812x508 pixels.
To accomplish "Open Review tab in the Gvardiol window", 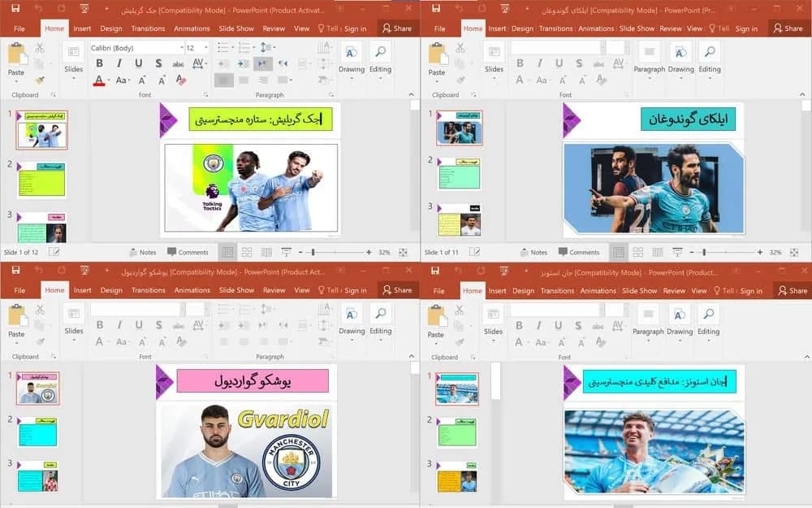I will tap(274, 290).
